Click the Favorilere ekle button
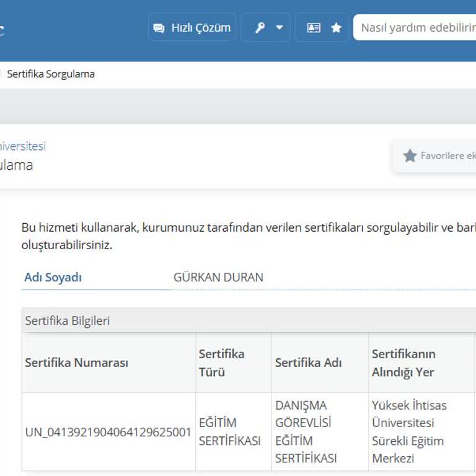 (434, 156)
